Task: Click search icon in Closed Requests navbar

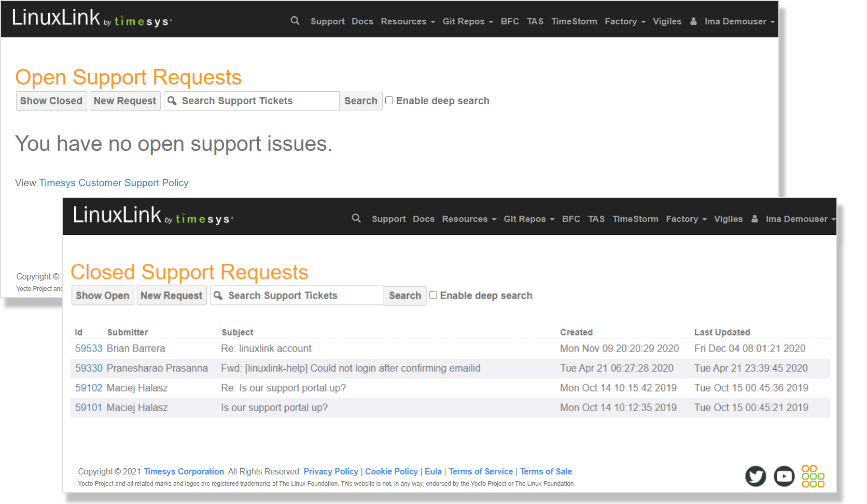Action: (x=356, y=218)
